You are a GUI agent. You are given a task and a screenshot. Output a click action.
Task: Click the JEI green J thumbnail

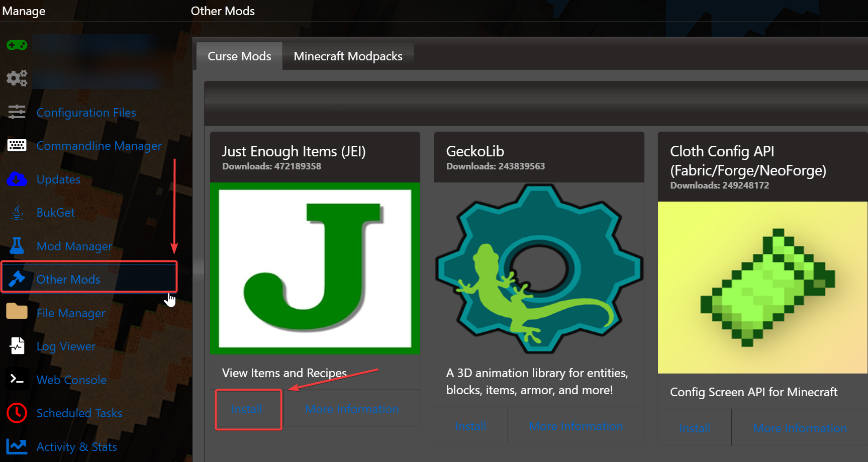[315, 268]
